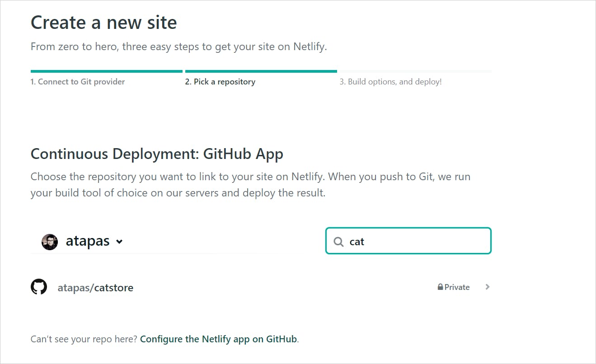Open the atapas account dropdown arrow
Screen dimensions: 596x364
(119, 242)
